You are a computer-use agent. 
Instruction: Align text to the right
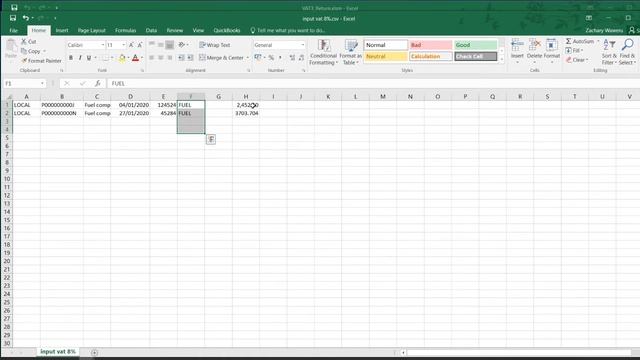tap(170, 58)
